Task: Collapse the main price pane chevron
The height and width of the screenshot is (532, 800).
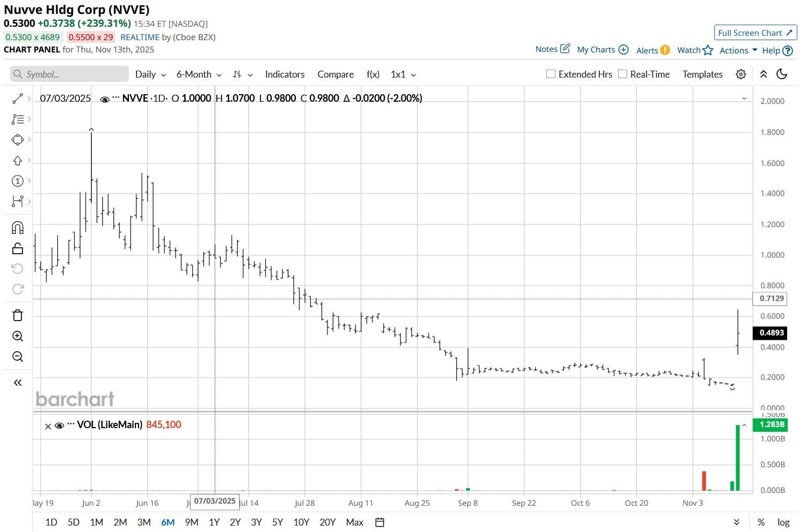Action: pos(744,98)
